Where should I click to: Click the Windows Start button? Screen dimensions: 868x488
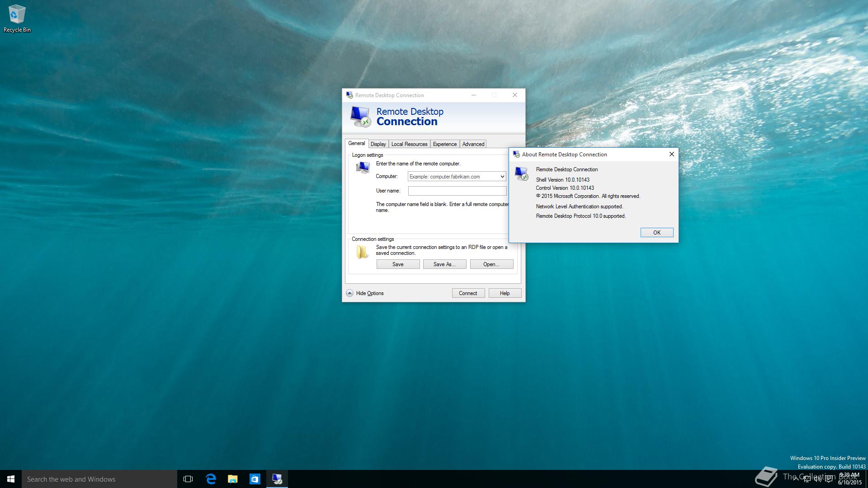click(11, 479)
